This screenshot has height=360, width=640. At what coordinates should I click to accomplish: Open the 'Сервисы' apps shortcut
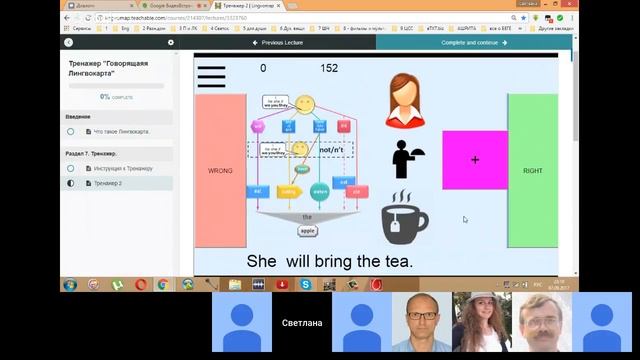click(78, 29)
